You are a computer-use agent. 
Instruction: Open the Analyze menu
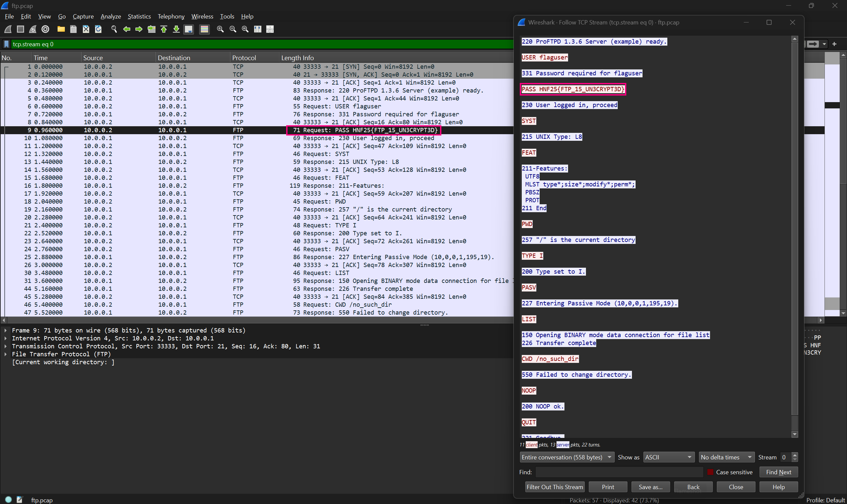click(111, 16)
